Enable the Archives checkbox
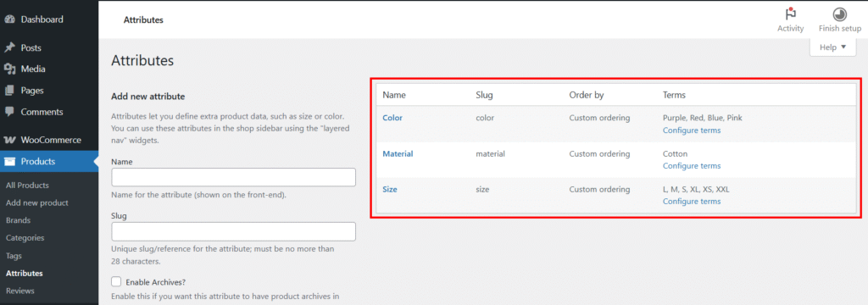868x305 pixels. [x=116, y=282]
